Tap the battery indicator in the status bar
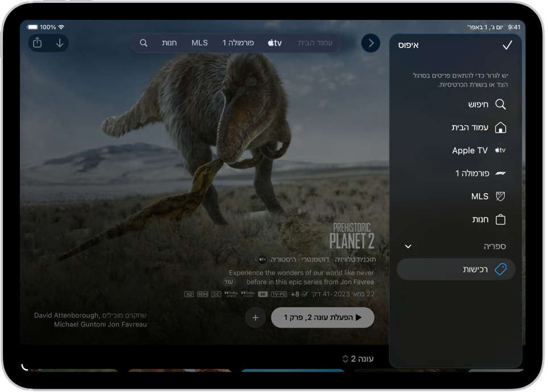The width and height of the screenshot is (548, 392). tap(32, 27)
